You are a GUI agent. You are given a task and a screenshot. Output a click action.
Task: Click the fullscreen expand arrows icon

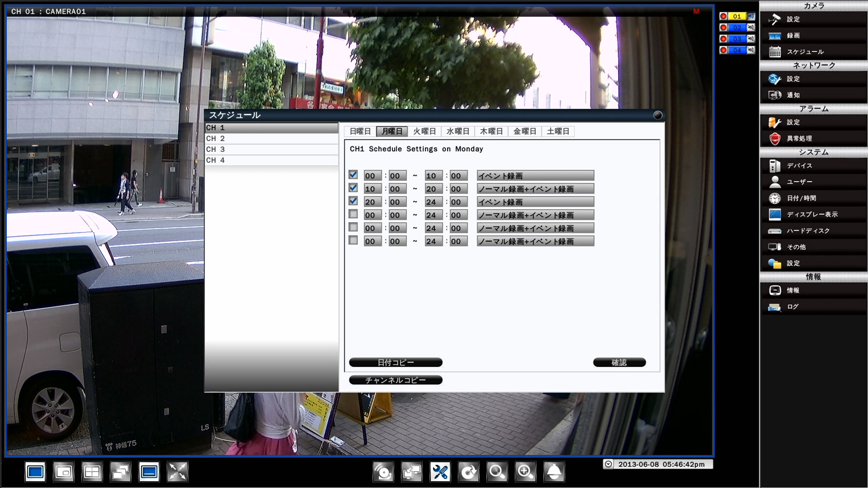(178, 472)
